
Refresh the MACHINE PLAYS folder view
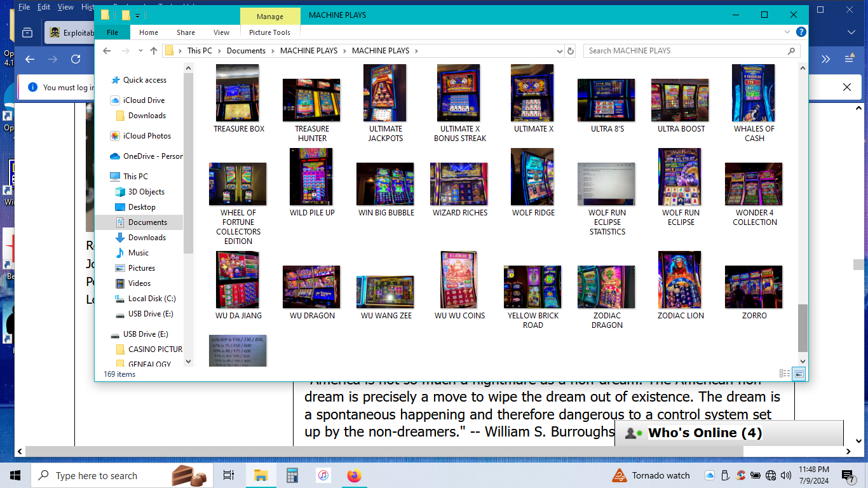(570, 51)
